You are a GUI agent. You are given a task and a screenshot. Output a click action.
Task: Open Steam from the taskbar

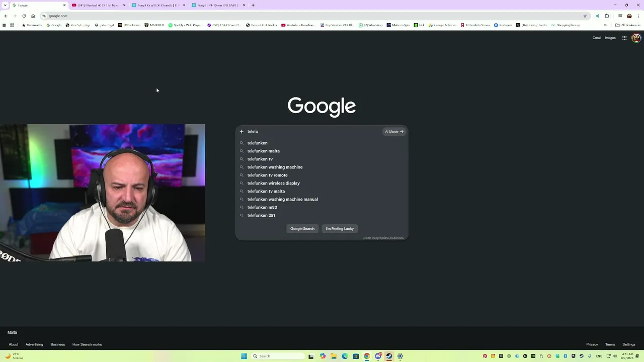[x=389, y=356]
